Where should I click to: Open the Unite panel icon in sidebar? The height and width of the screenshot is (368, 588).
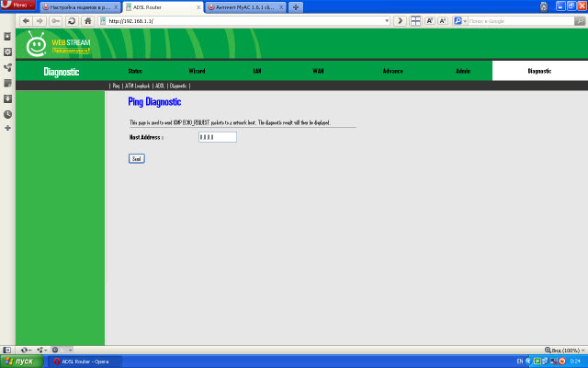coord(7,67)
